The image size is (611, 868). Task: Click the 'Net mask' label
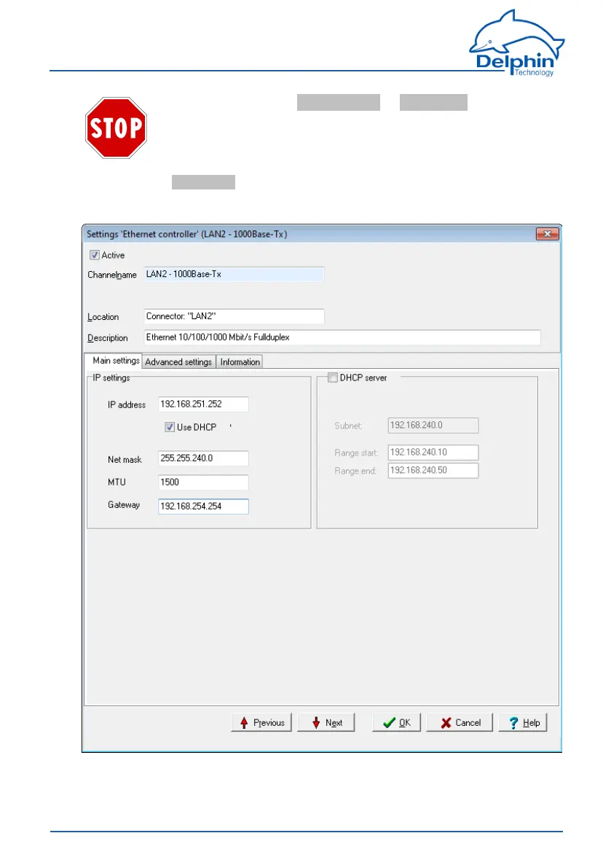(x=125, y=459)
